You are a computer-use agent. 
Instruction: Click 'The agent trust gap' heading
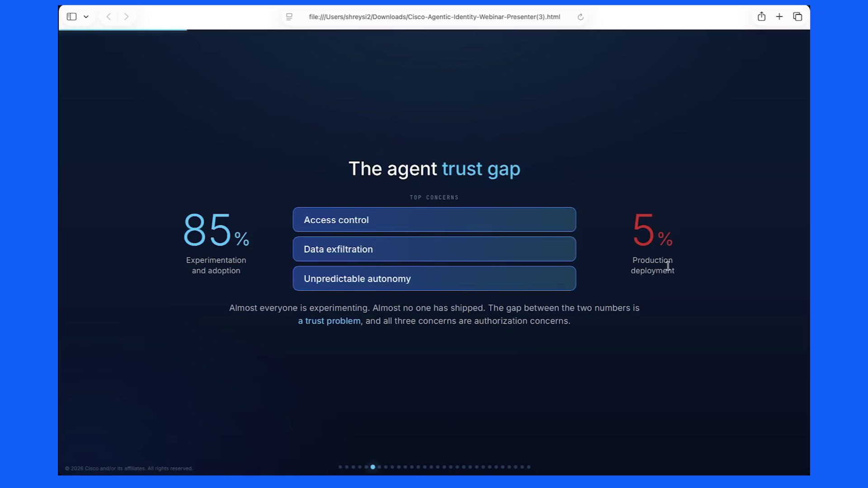[x=434, y=169]
